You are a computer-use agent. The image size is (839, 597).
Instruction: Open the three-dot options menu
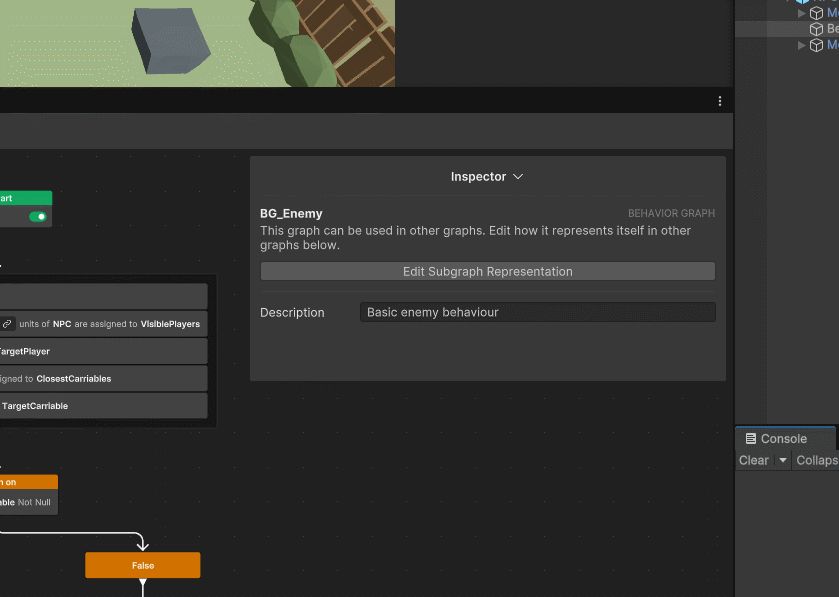point(720,101)
